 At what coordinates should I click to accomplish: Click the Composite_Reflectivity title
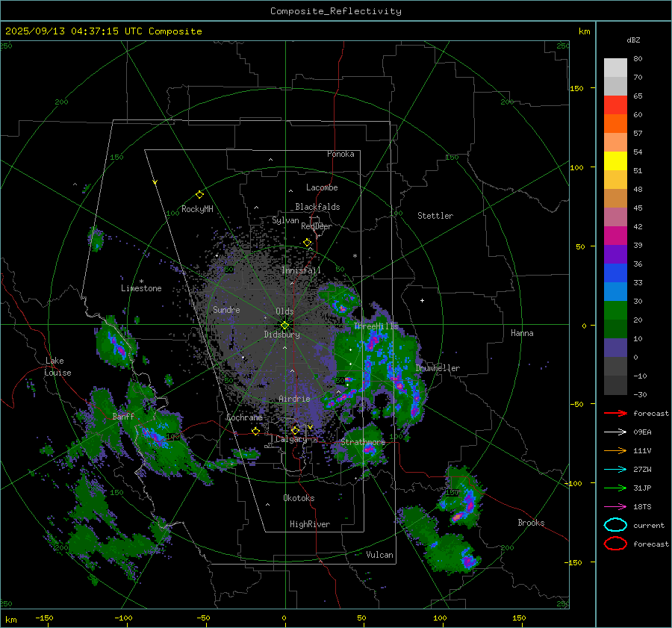coord(336,11)
